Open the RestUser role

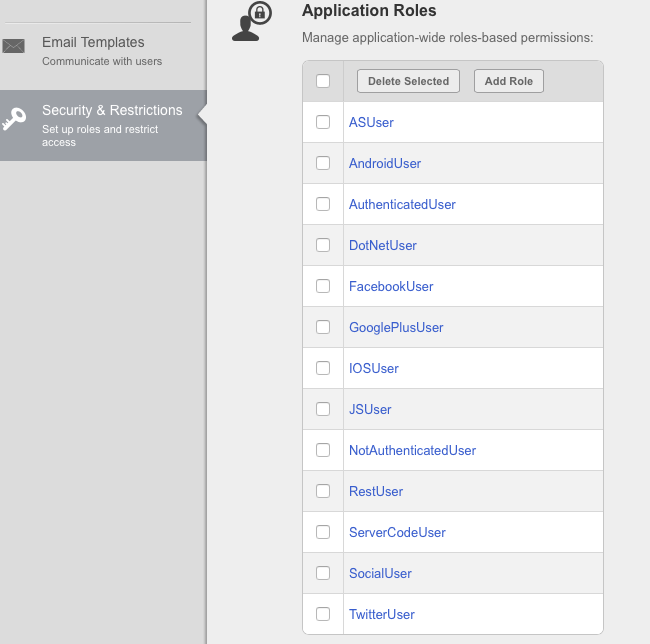(376, 491)
